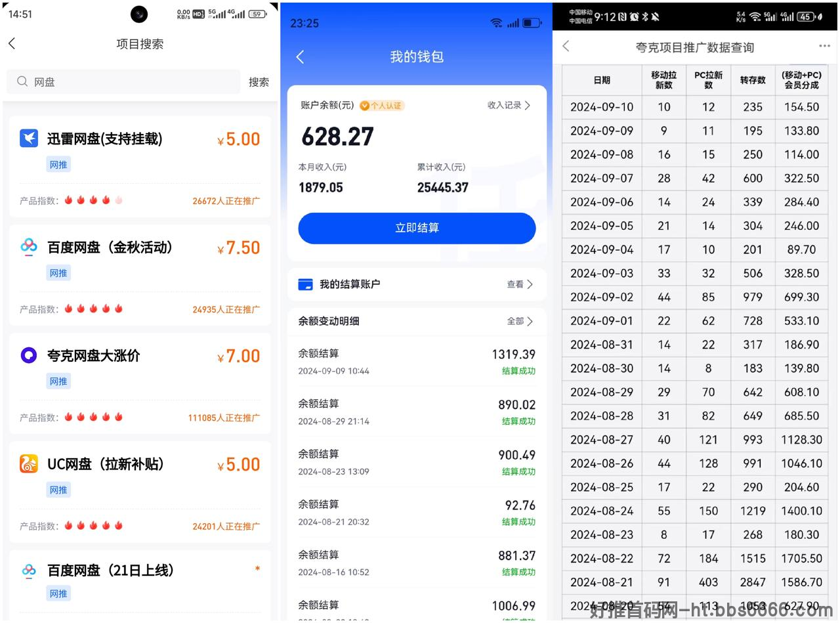Tap the Bluetooth icon in right status bar
840x623 pixels.
644,17
